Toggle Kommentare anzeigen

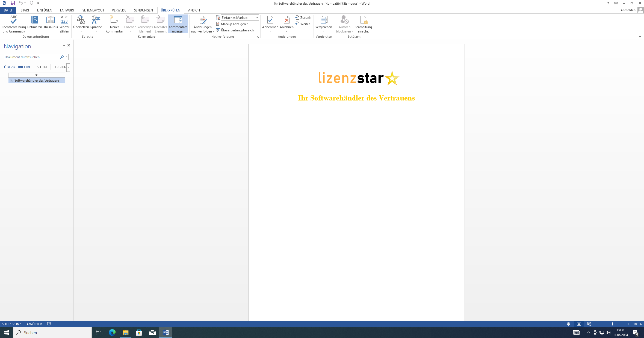coord(178,24)
